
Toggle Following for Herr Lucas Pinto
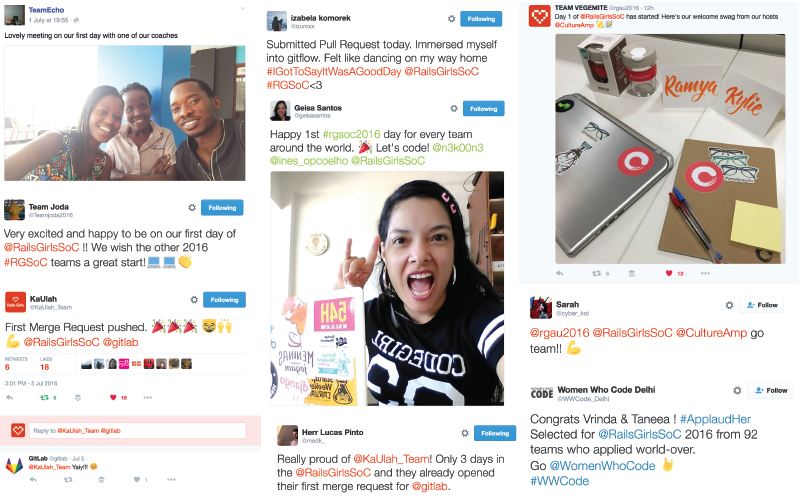pos(495,433)
